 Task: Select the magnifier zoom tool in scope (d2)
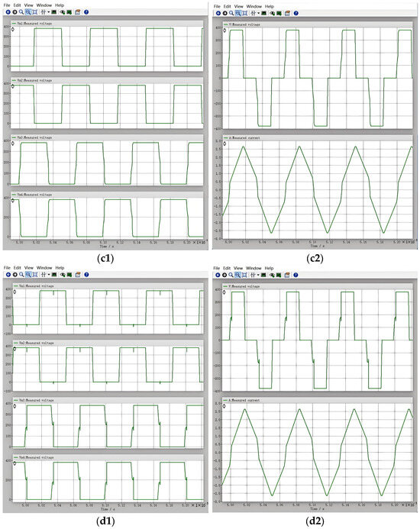click(231, 275)
